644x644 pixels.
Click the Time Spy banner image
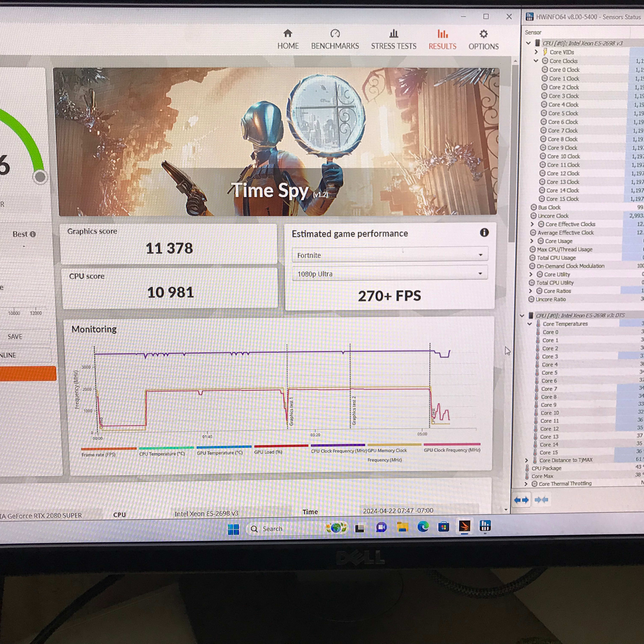(277, 142)
